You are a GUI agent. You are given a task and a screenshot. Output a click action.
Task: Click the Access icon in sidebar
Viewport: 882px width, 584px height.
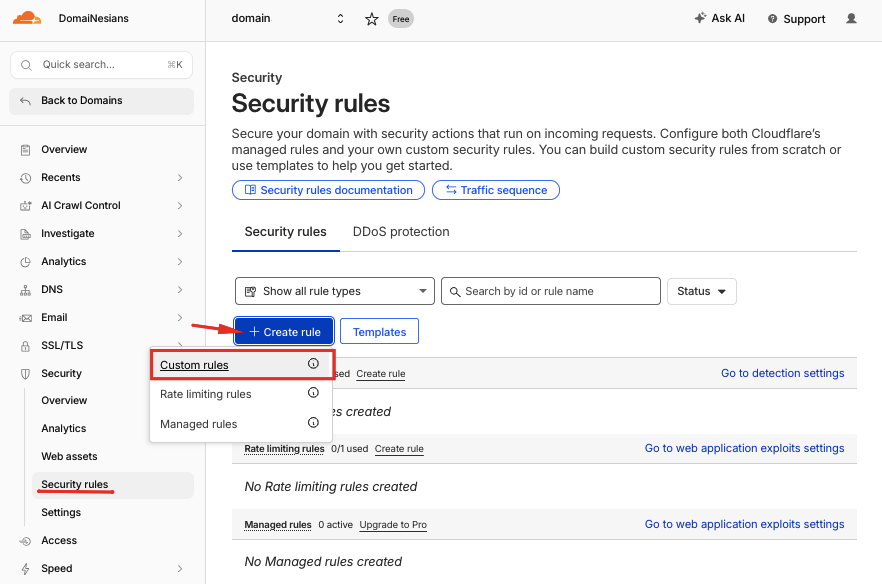[25, 541]
